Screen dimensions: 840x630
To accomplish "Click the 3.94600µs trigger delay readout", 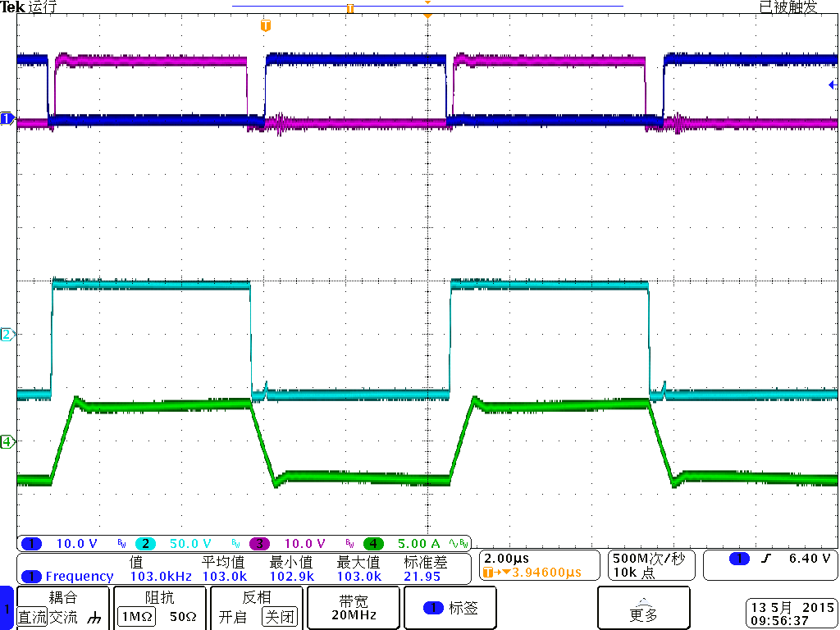I will [547, 572].
